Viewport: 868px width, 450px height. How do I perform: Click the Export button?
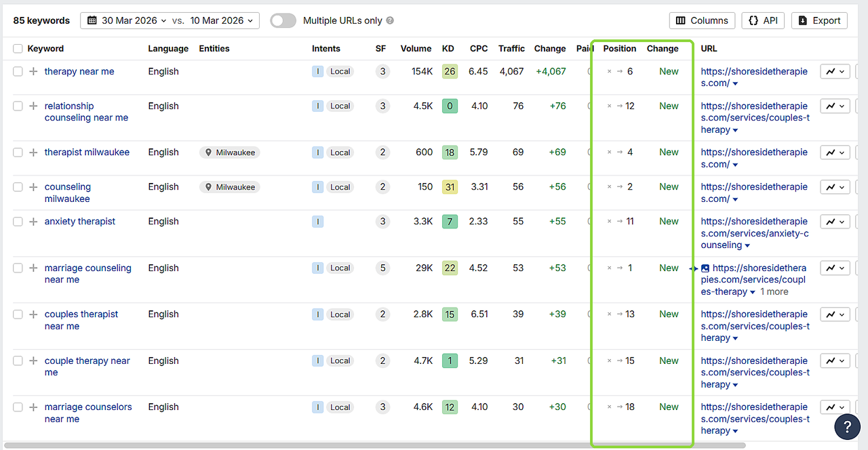[x=820, y=21]
